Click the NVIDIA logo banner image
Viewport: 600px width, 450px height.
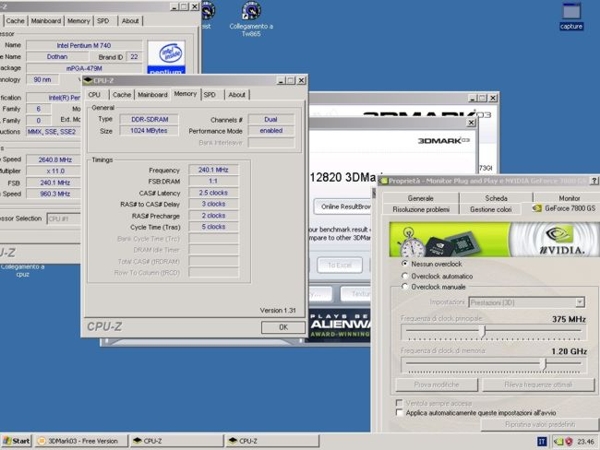click(x=494, y=240)
